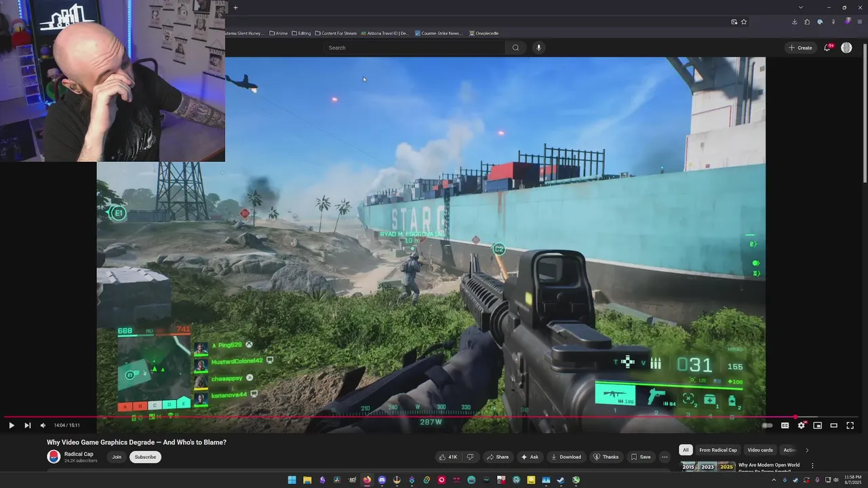Switch to miniplayer mode
Viewport: 868px width, 488px height.
coord(817,426)
